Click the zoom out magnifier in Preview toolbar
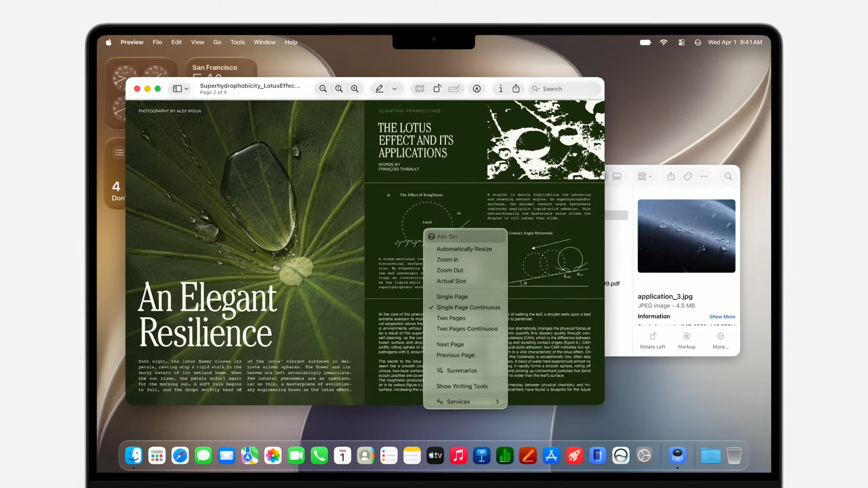 pyautogui.click(x=323, y=89)
